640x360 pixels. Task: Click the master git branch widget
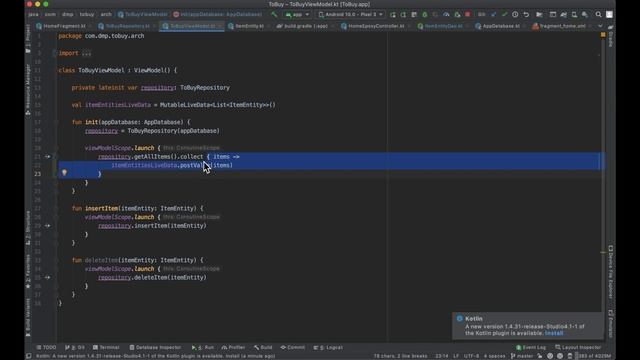point(522,356)
